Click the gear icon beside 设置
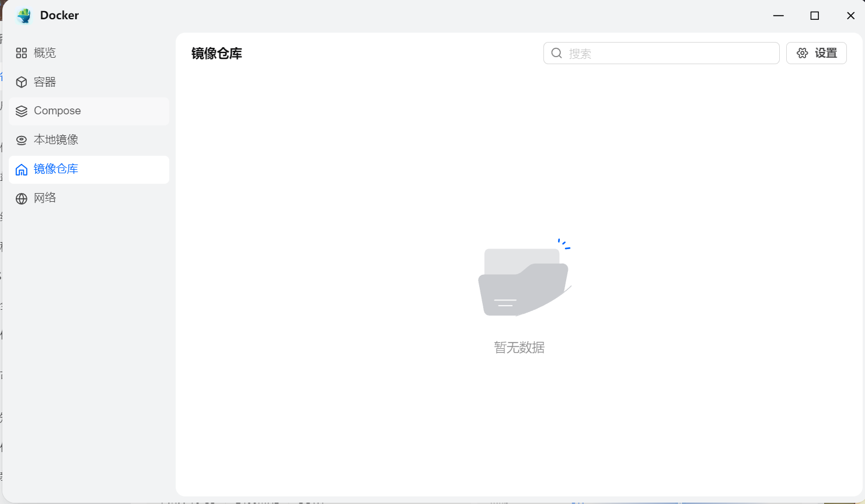 (802, 52)
